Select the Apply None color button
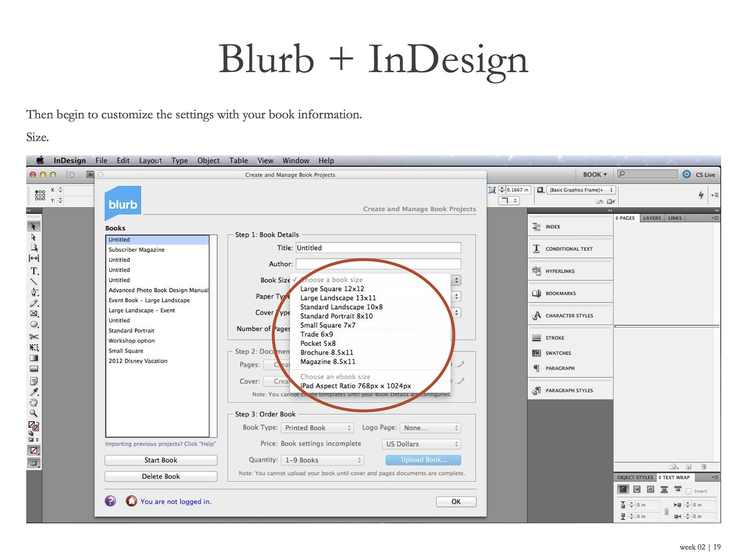747x560 pixels. pyautogui.click(x=34, y=451)
